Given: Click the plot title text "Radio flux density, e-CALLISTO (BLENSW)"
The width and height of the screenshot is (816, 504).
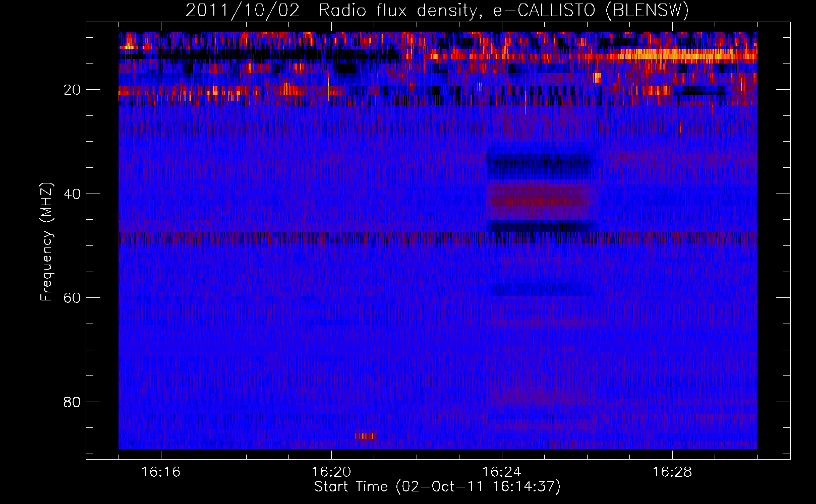Looking at the screenshot, I should pyautogui.click(x=503, y=11).
